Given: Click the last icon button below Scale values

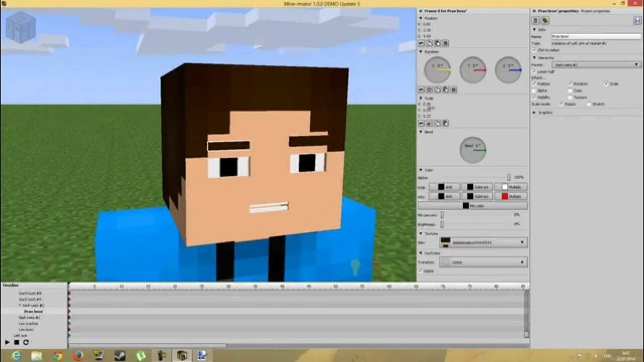Looking at the screenshot, I should (x=446, y=123).
